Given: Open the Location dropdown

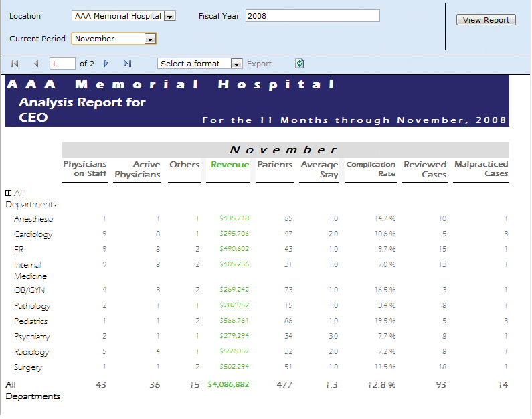Looking at the screenshot, I should [x=169, y=16].
